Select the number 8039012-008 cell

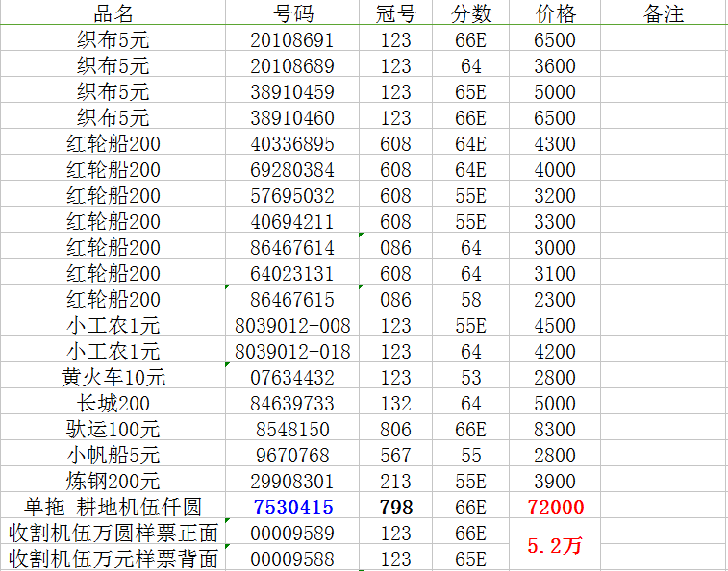click(292, 326)
